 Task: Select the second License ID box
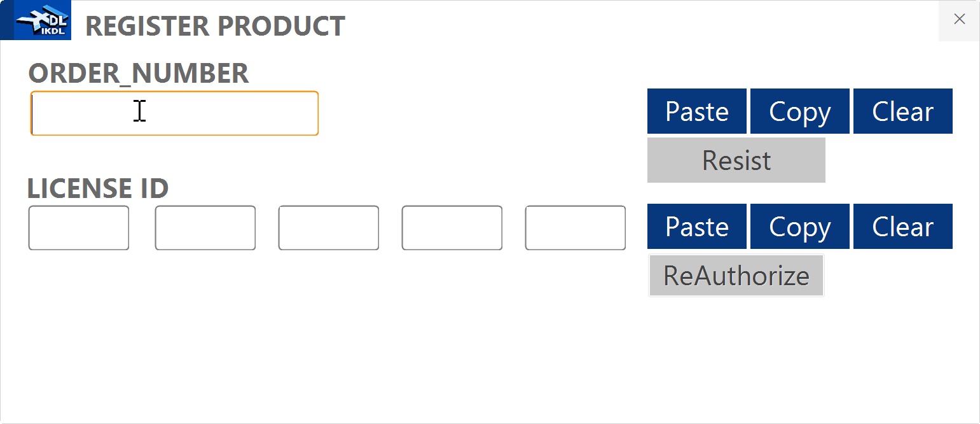(205, 228)
